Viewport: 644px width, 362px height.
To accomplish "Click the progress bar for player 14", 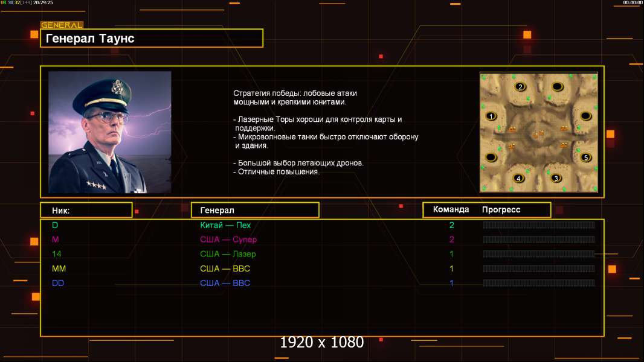I will pos(539,254).
